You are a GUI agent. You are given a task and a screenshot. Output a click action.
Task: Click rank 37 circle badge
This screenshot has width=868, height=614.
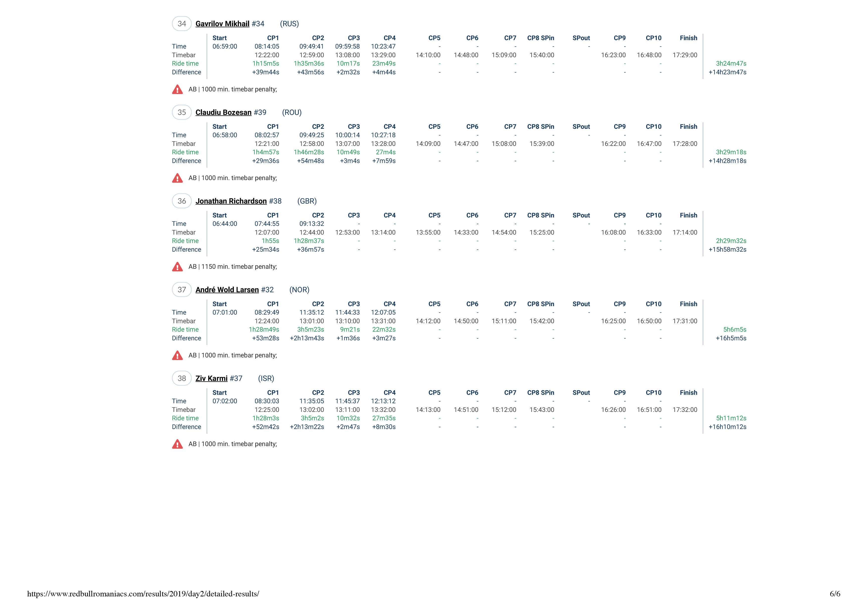coord(182,290)
